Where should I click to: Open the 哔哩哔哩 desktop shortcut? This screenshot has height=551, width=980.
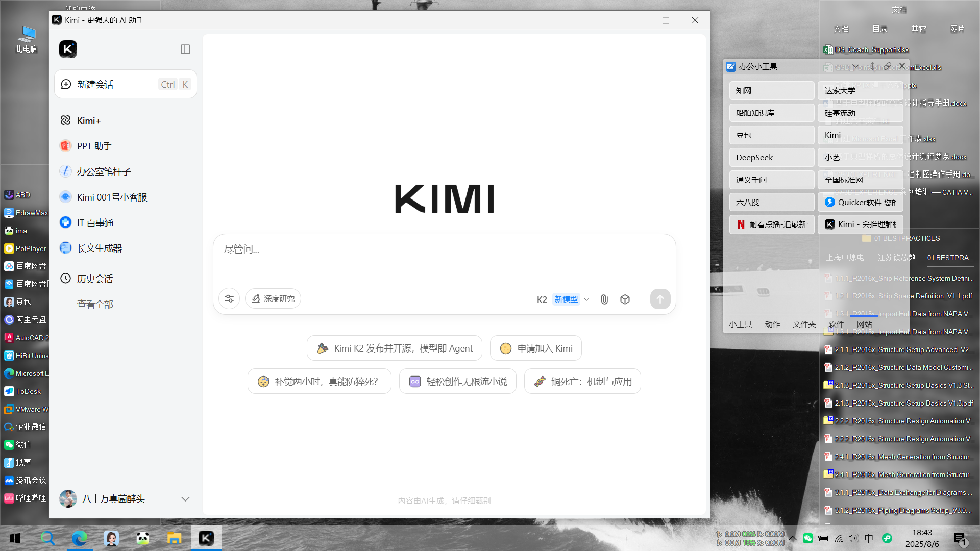(x=26, y=498)
